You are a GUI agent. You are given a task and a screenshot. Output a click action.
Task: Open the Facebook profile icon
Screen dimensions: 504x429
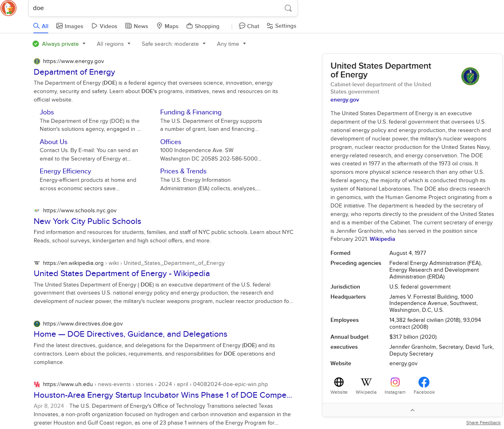[424, 382]
